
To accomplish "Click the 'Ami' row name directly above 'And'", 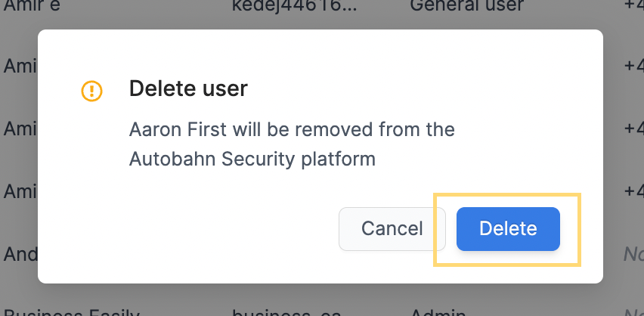I will coord(20,191).
